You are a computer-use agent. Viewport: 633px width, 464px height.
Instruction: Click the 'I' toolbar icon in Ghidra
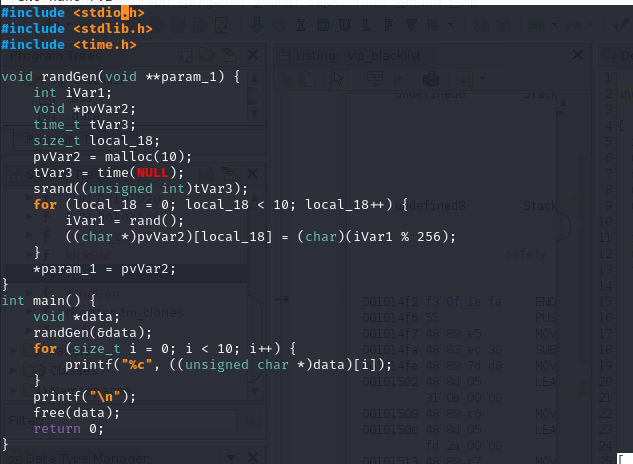(x=301, y=25)
